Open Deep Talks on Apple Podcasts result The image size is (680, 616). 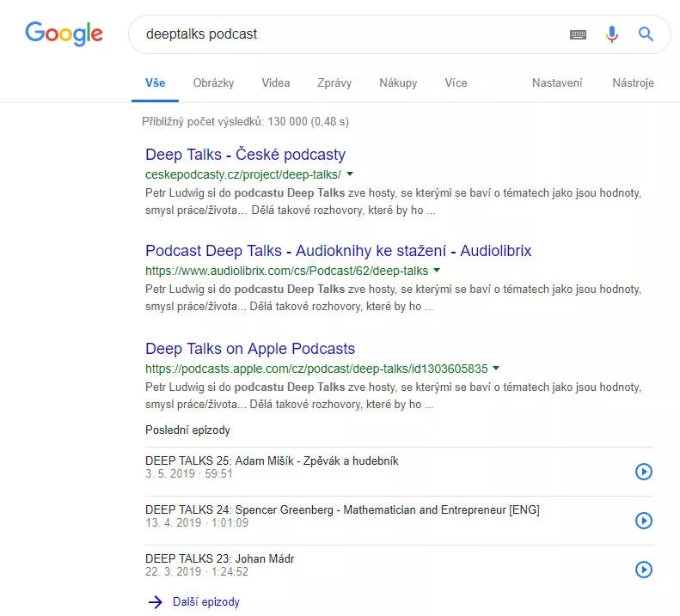pos(250,349)
